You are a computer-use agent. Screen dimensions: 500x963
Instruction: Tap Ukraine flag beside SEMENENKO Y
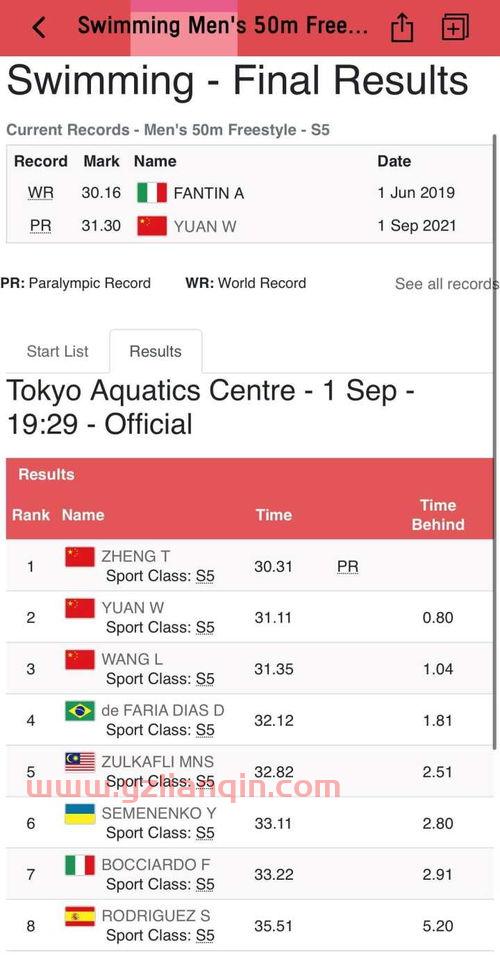coord(80,813)
